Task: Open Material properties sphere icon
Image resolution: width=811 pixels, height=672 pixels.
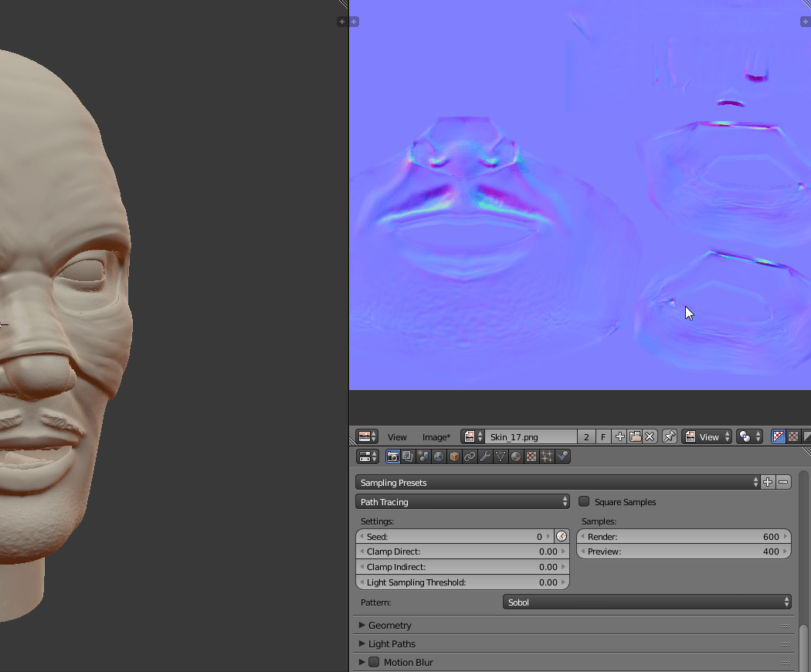Action: click(516, 456)
